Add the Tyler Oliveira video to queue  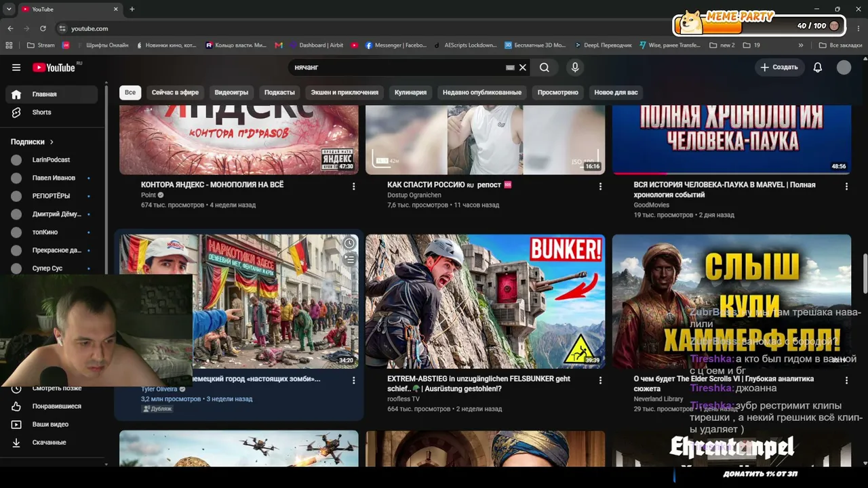(x=349, y=259)
